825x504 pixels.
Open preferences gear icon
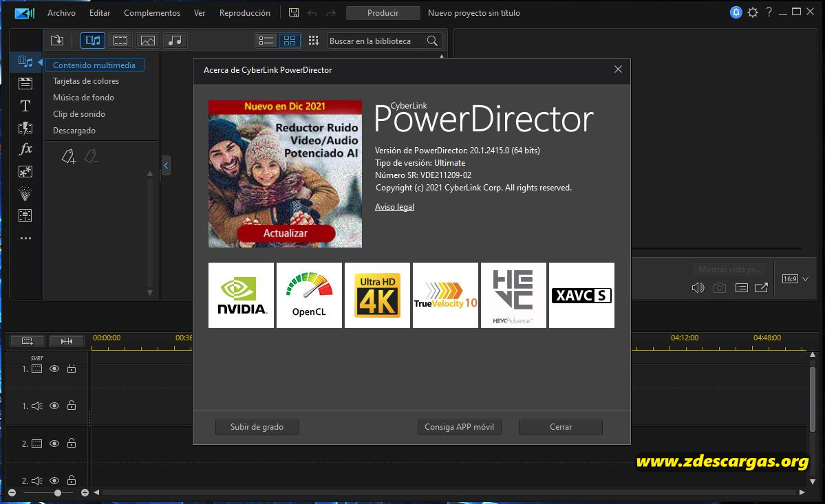(753, 12)
